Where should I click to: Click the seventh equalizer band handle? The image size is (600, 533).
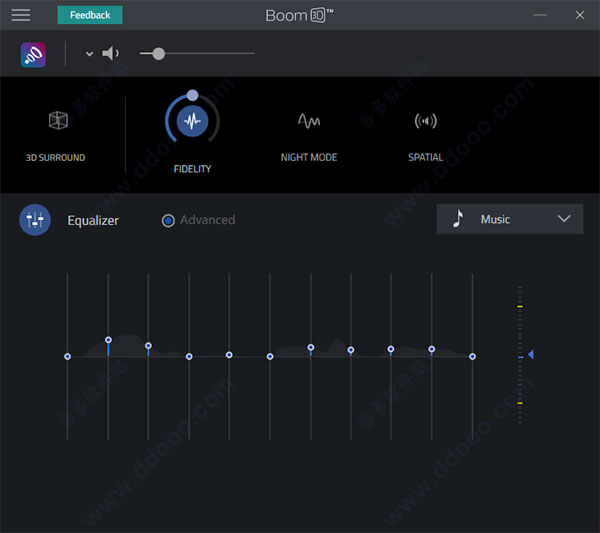pos(311,347)
